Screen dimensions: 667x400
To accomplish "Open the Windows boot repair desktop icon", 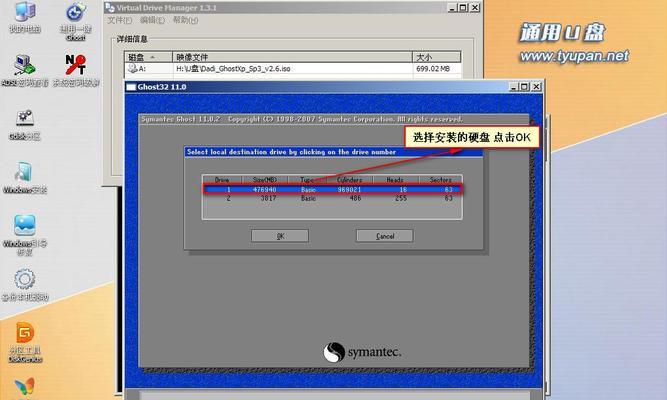I will point(25,226).
